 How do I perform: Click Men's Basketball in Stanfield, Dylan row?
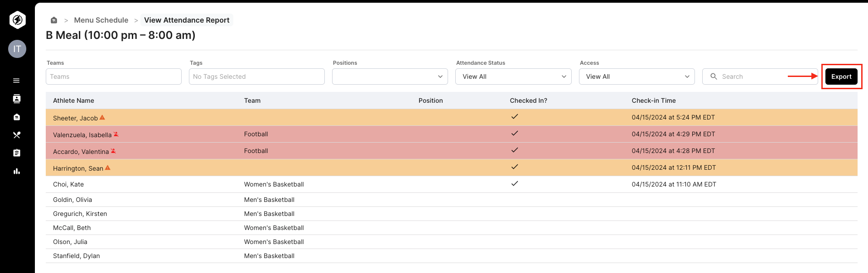(x=269, y=256)
